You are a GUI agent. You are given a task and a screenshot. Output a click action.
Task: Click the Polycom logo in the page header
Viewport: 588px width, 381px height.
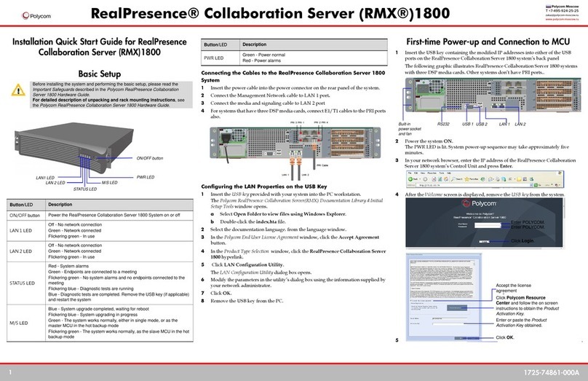coord(36,16)
